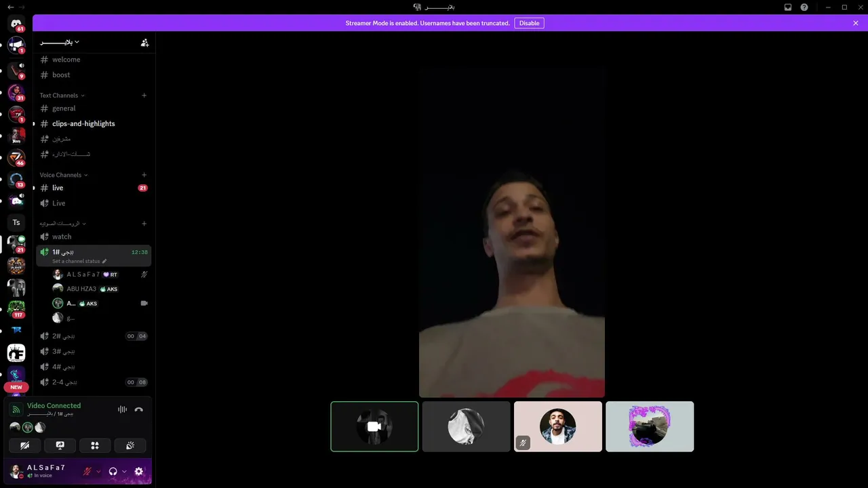Open help from the title bar
The image size is (868, 488).
[804, 7]
